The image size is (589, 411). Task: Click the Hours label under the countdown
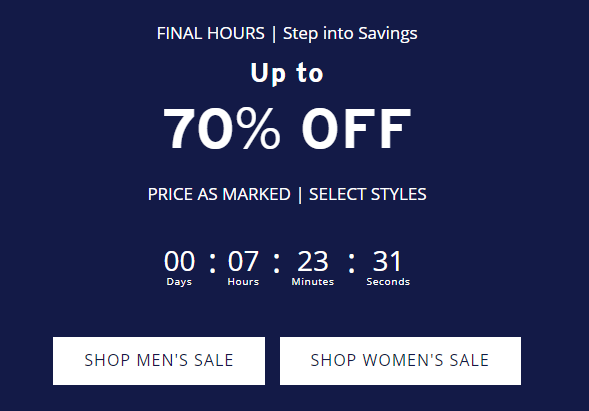click(x=243, y=282)
